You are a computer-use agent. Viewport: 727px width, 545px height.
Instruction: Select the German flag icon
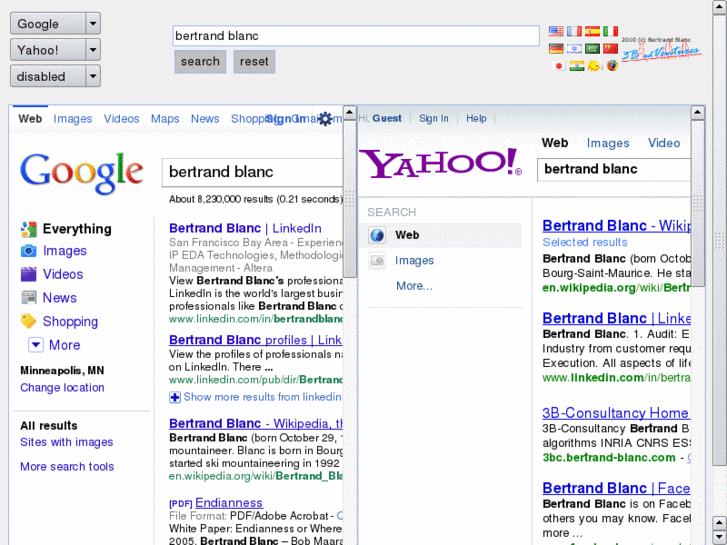(x=556, y=48)
